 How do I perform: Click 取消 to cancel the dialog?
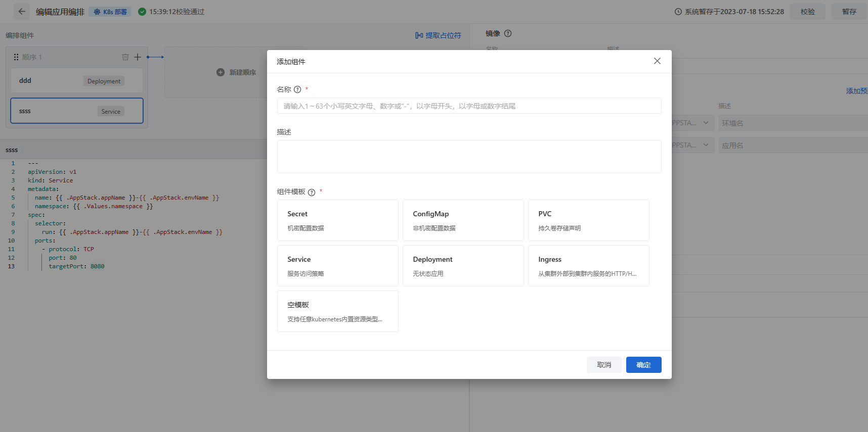point(604,365)
